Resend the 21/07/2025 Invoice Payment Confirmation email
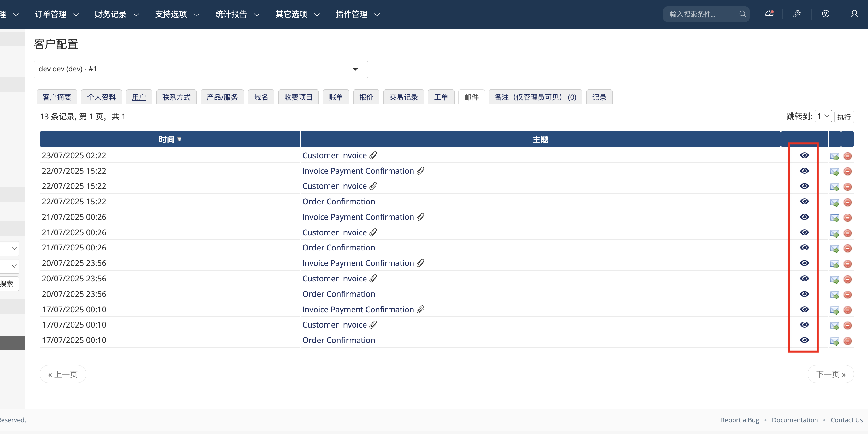 (834, 218)
